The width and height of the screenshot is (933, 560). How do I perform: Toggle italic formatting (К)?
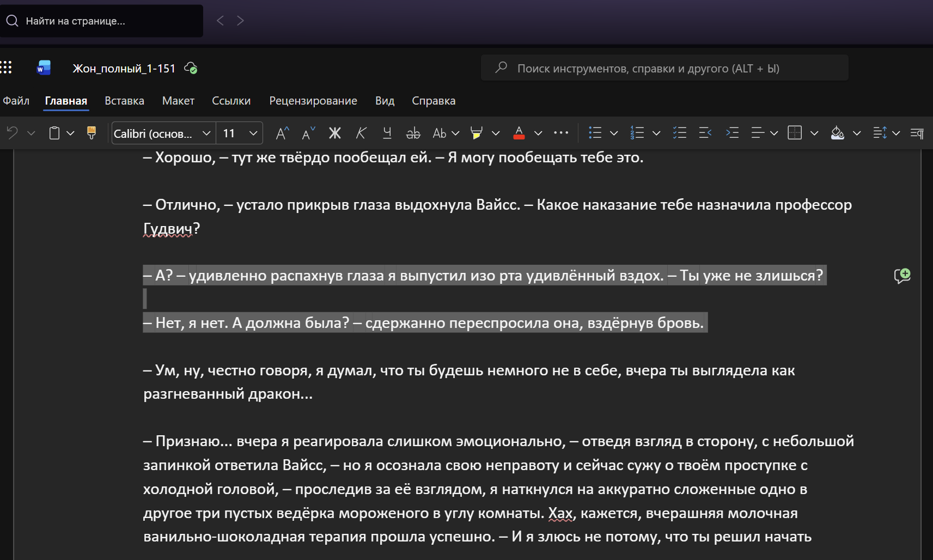pos(361,133)
